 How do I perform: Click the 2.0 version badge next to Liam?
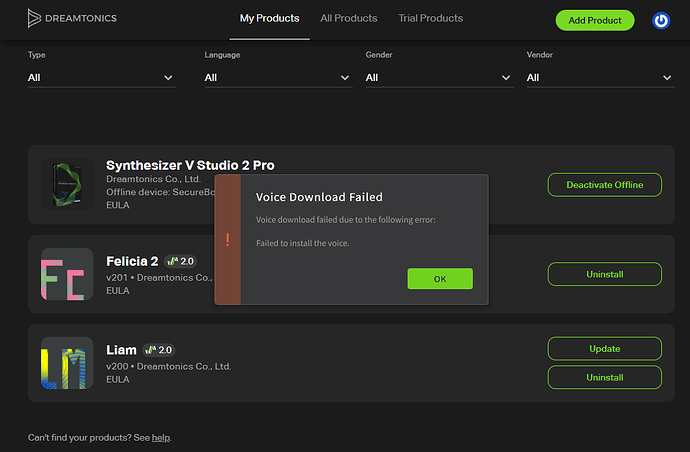[x=159, y=350]
